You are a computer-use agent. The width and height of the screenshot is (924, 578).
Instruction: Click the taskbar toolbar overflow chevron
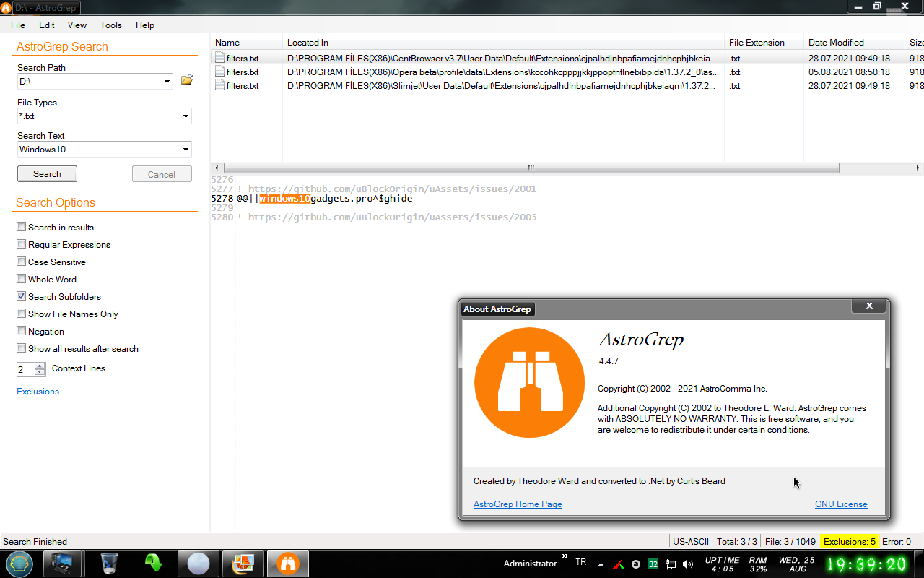pos(565,558)
